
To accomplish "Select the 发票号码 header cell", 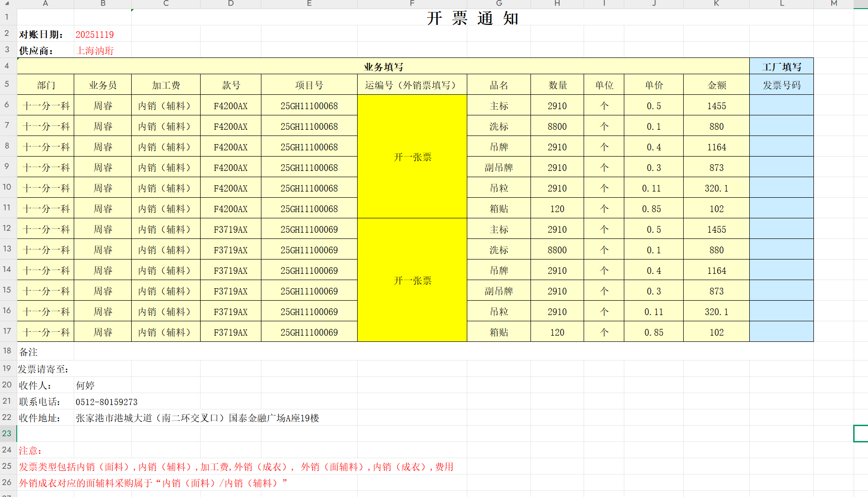I will pyautogui.click(x=781, y=85).
